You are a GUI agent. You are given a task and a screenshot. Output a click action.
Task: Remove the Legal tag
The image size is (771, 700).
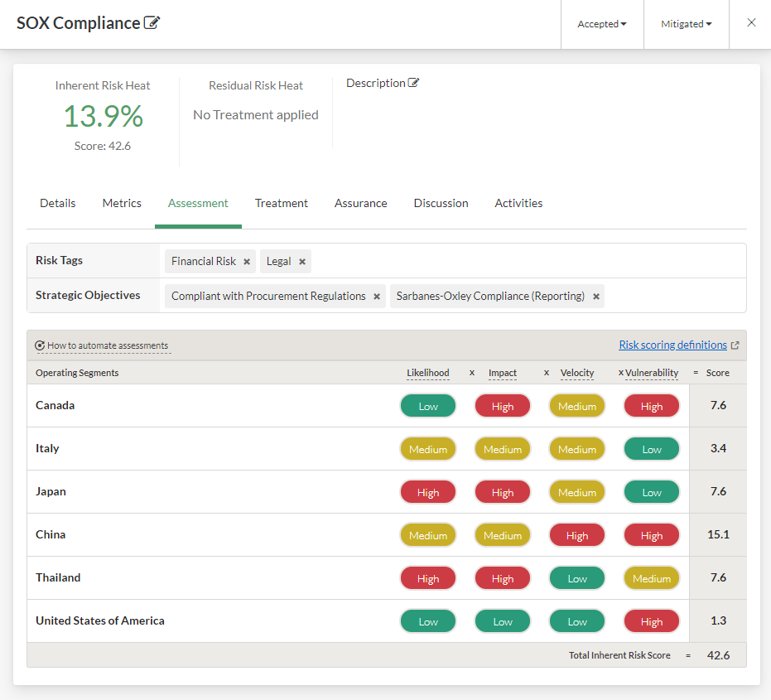pos(302,262)
